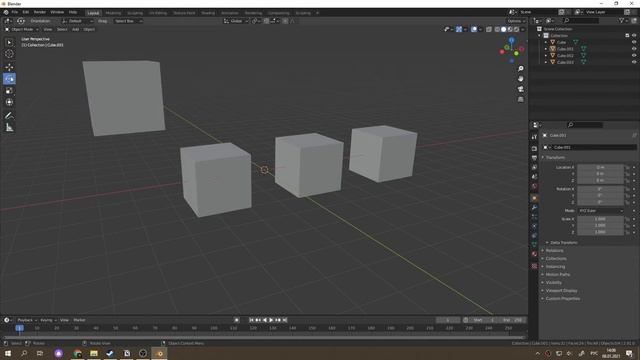Launch Chrome from the Windows taskbar

[78, 353]
